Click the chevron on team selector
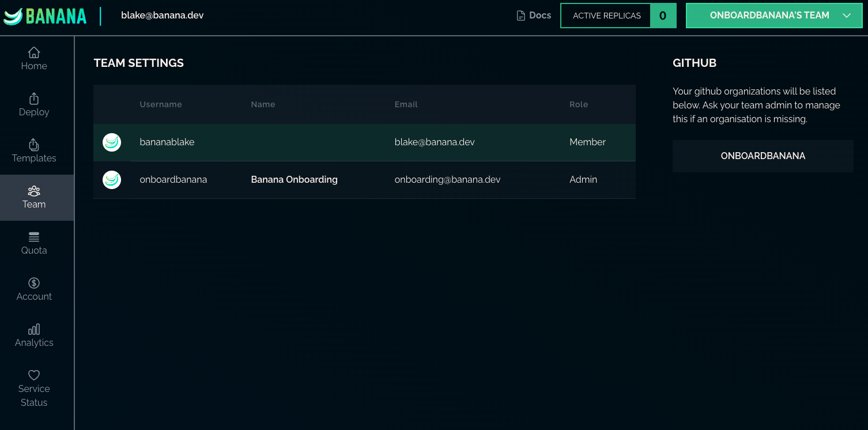 tap(847, 16)
